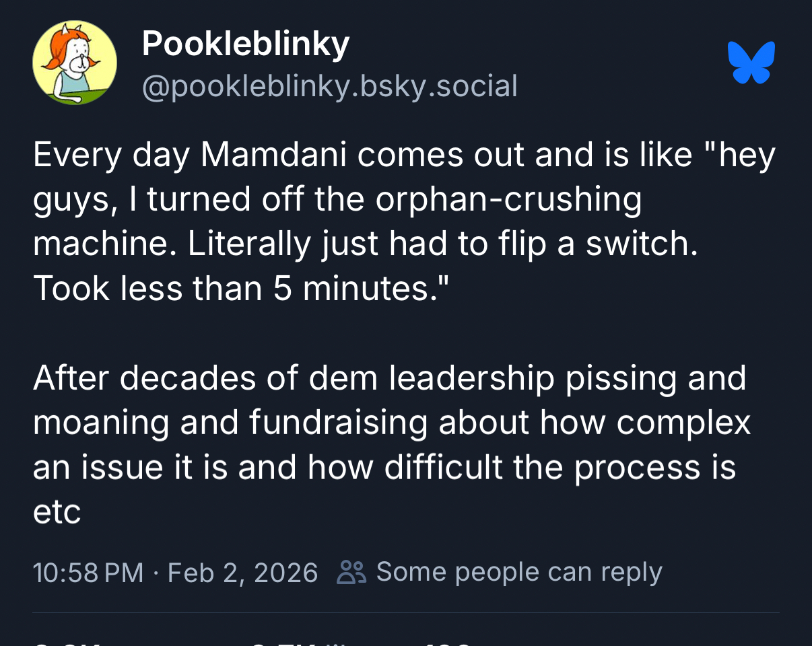Click the people icon beside reply setting
This screenshot has height=646, width=812.
point(351,573)
